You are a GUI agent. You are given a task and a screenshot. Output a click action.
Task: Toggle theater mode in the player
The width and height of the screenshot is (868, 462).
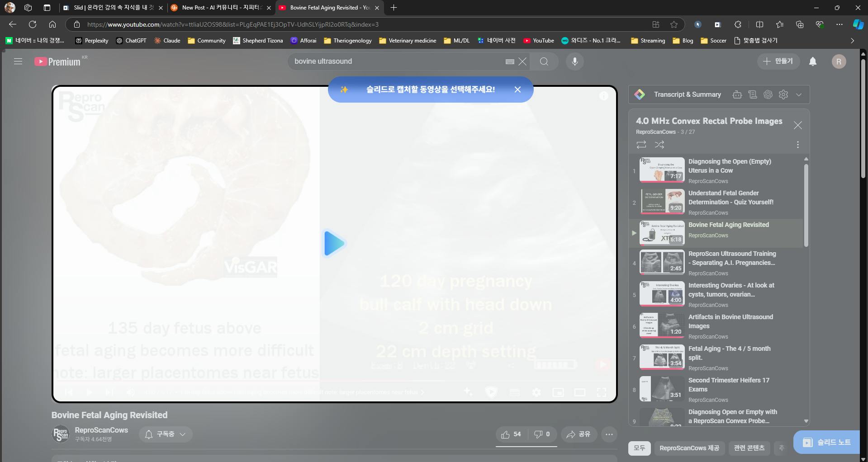[580, 392]
